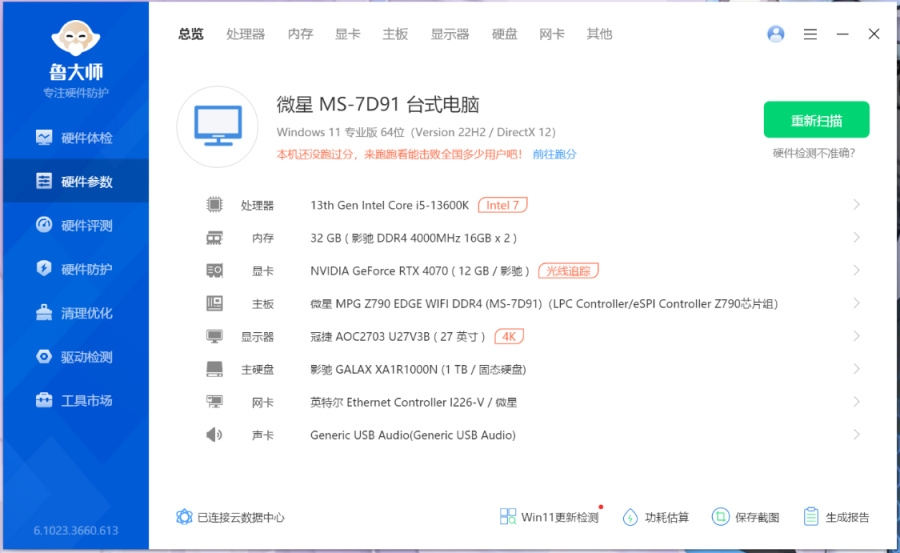The width and height of the screenshot is (900, 553).
Task: Click the 光线追踪 badge
Action: 568,270
